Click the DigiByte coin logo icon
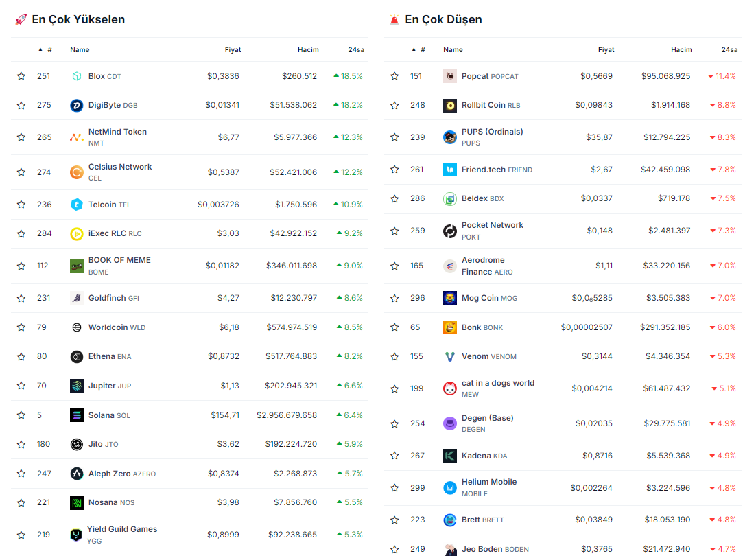 click(76, 105)
